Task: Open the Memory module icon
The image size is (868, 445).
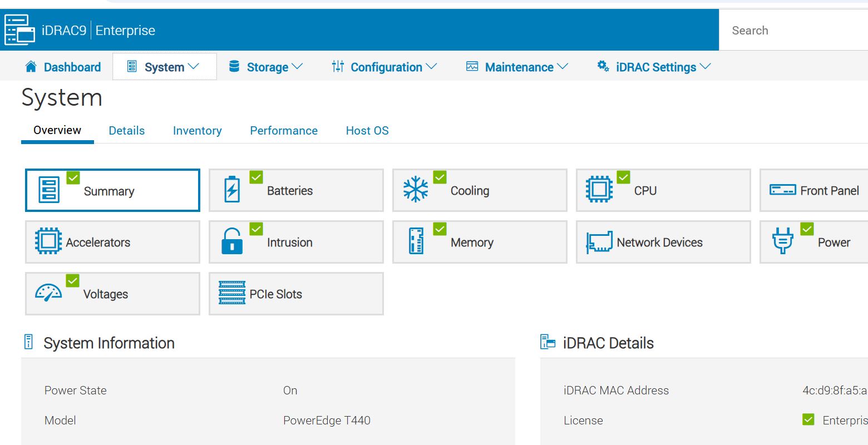Action: tap(416, 242)
